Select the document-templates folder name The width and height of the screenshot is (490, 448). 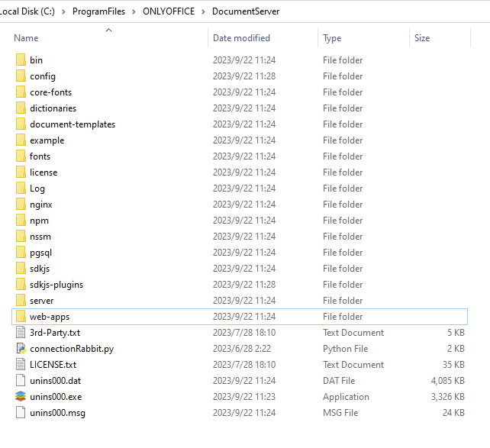(x=73, y=124)
